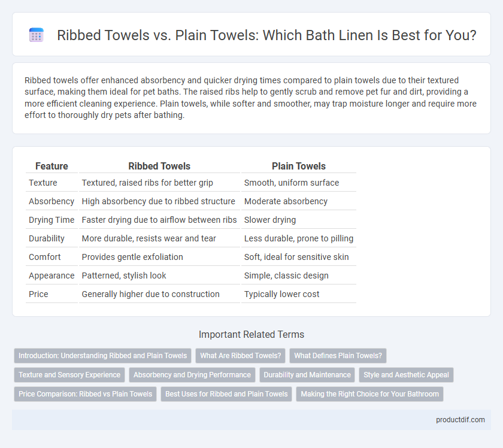Click the productdif.com footer text
Image resolution: width=503 pixels, height=448 pixels.
tap(460, 420)
